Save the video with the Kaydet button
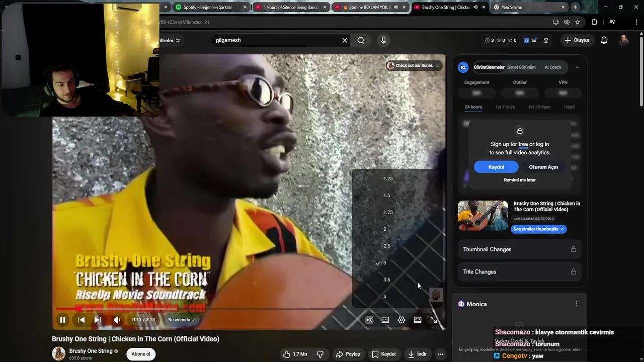The width and height of the screenshot is (644, 362). 384,354
